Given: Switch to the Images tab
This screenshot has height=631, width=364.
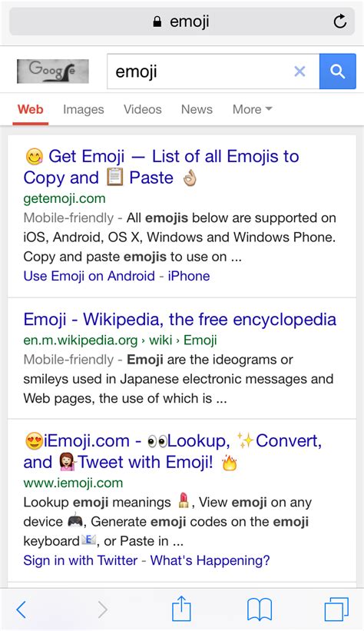Looking at the screenshot, I should 83,109.
